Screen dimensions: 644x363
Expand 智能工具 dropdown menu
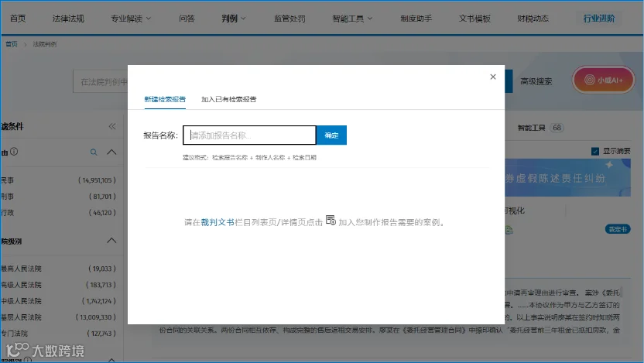[352, 19]
